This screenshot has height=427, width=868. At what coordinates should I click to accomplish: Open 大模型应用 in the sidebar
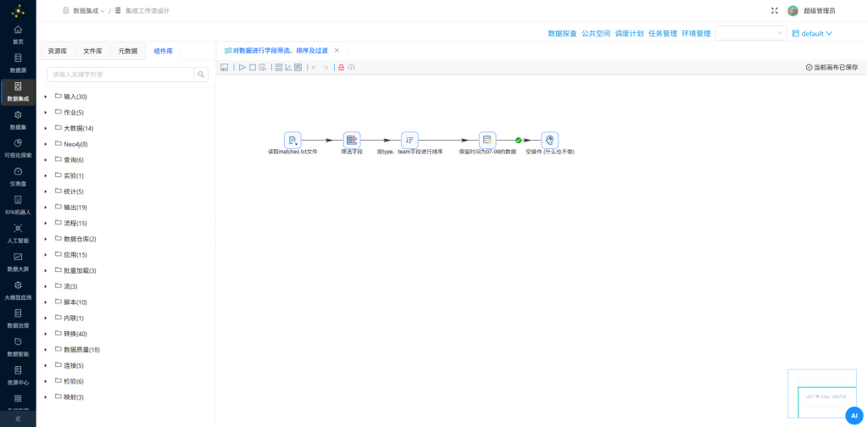(x=18, y=291)
